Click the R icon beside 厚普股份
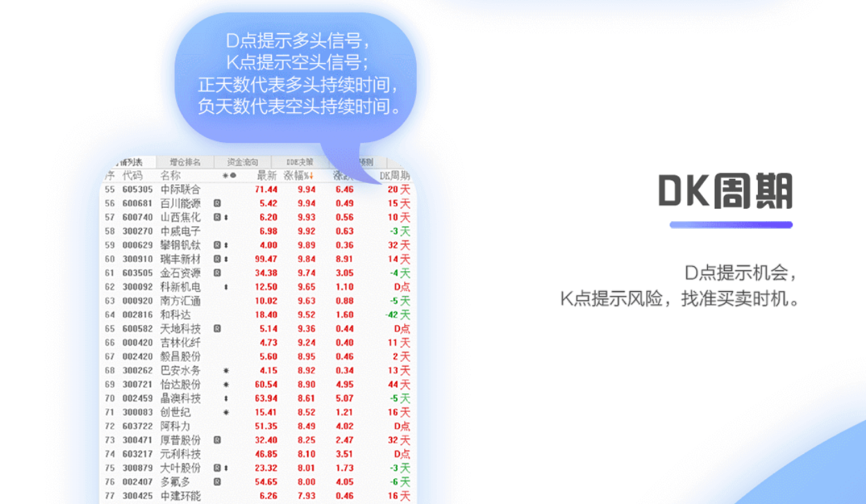866x504 pixels. coord(217,440)
